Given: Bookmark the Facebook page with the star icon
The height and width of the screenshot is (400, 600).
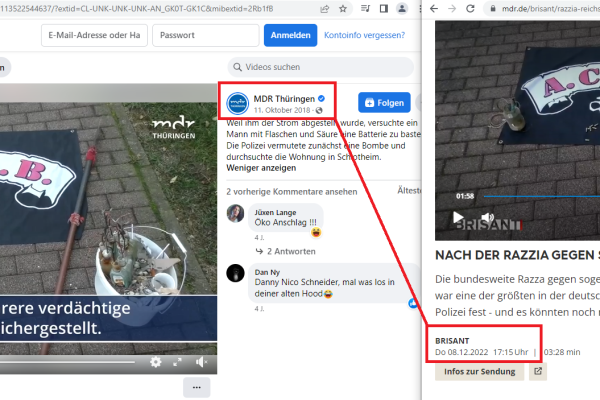Looking at the screenshot, I should click(x=343, y=8).
